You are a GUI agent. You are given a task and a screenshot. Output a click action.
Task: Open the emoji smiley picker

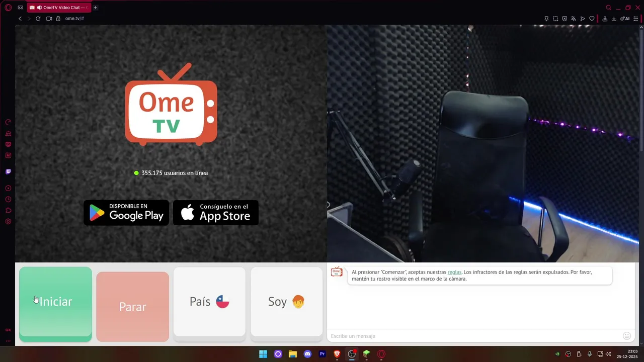[x=627, y=336]
